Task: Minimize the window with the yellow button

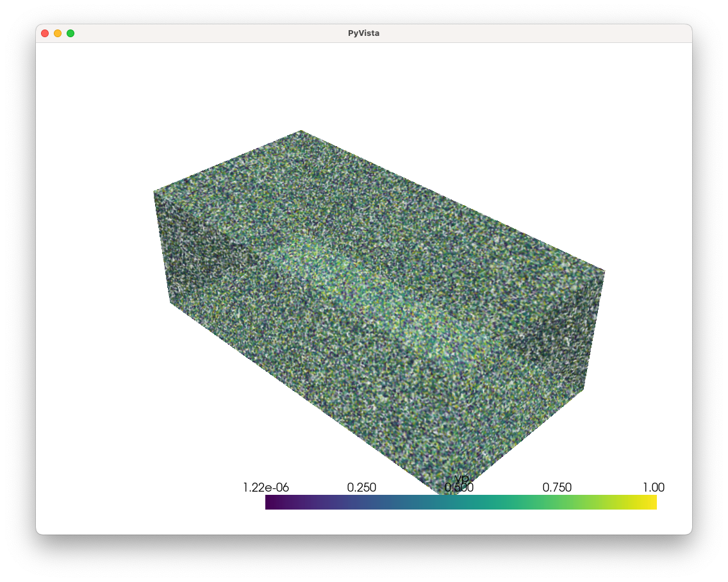Action: coord(57,33)
